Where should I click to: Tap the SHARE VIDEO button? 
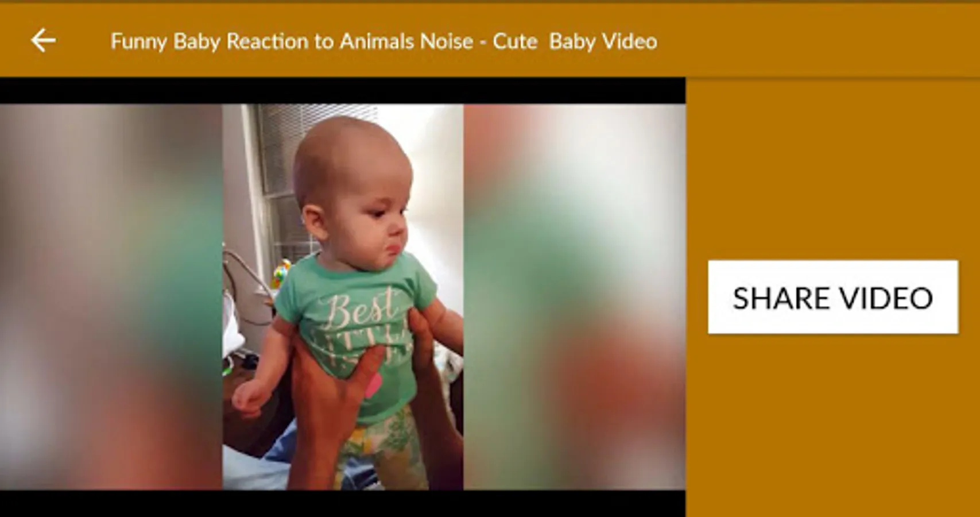832,297
